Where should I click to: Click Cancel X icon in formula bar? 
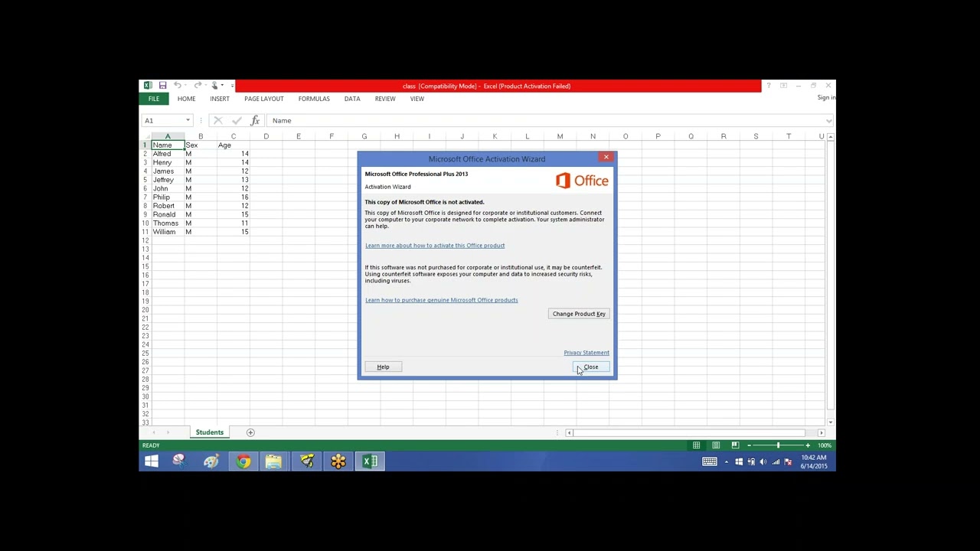coord(218,120)
